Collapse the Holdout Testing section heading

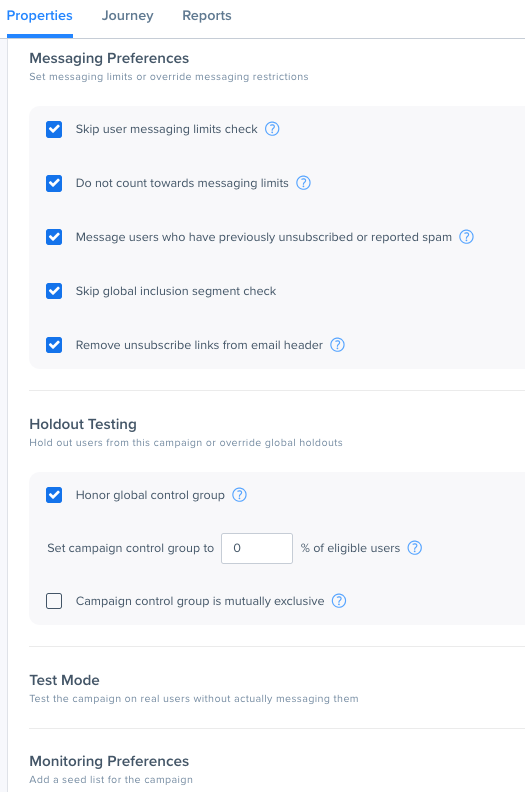pos(83,424)
